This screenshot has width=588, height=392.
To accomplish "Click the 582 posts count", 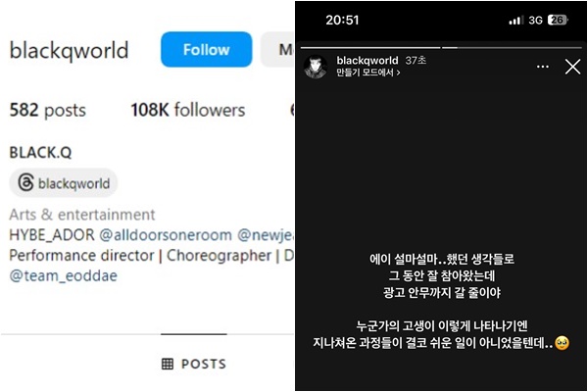I will click(x=48, y=110).
